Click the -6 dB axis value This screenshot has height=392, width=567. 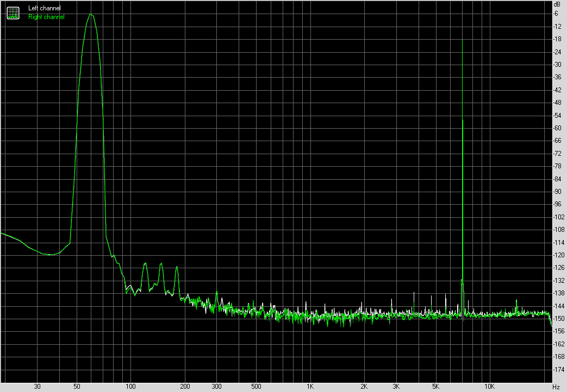tap(556, 14)
